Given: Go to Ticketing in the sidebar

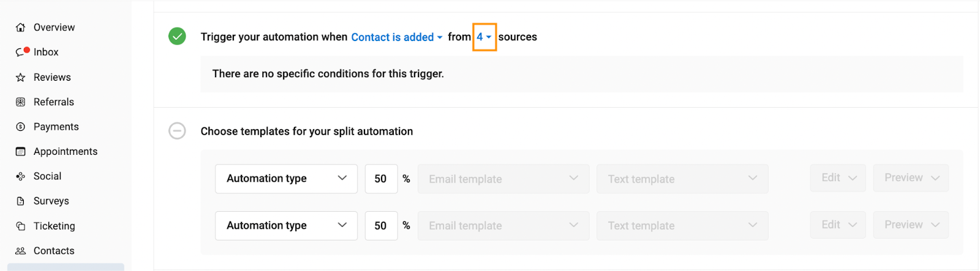Looking at the screenshot, I should [54, 226].
